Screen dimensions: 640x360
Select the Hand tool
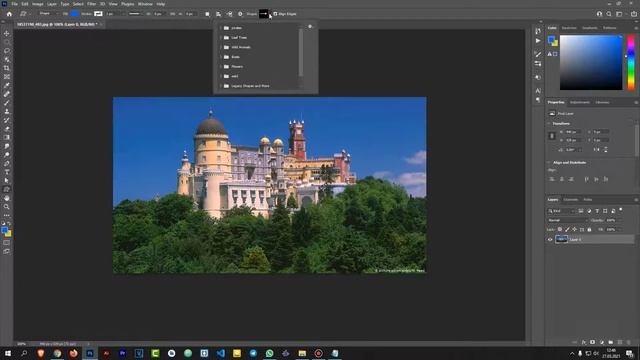click(7, 198)
